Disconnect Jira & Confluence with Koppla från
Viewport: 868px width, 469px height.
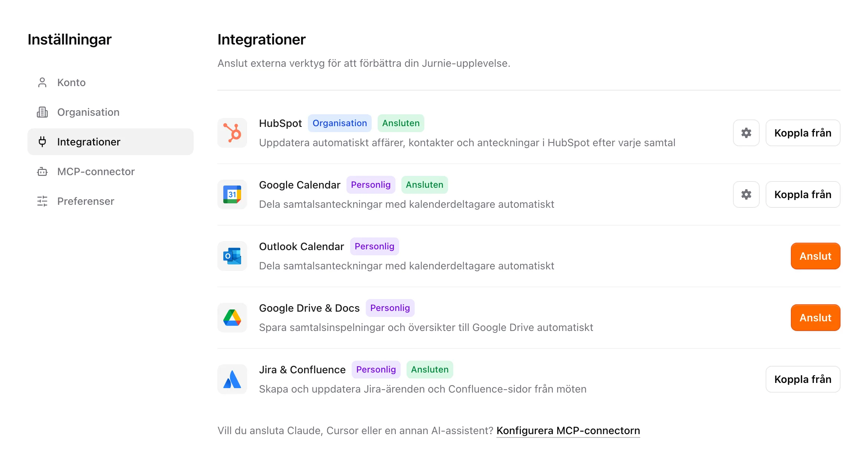point(803,379)
